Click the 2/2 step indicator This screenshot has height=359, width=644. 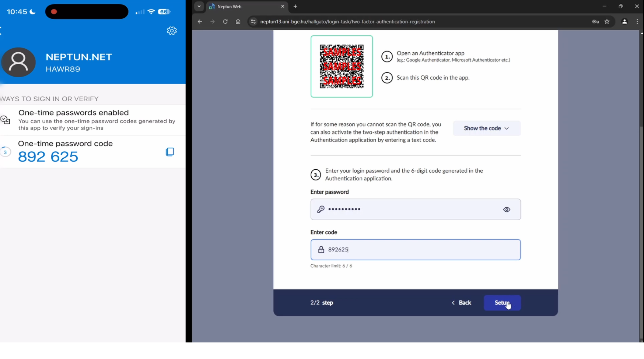click(322, 303)
